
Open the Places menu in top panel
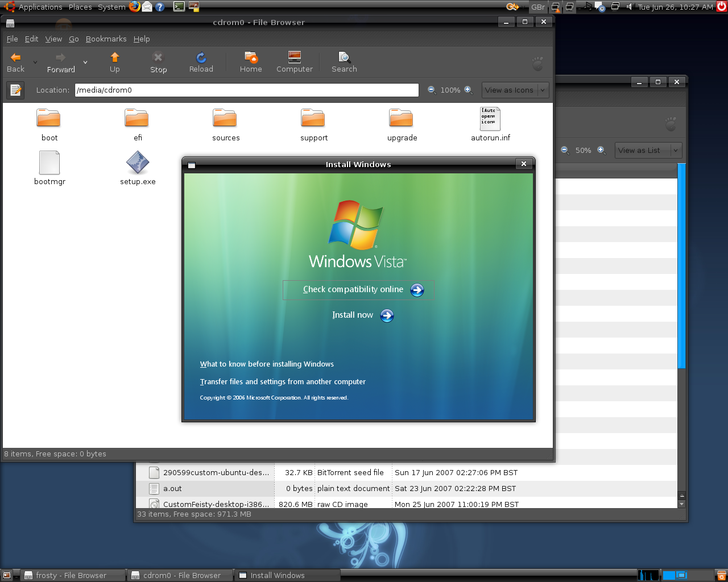[80, 7]
